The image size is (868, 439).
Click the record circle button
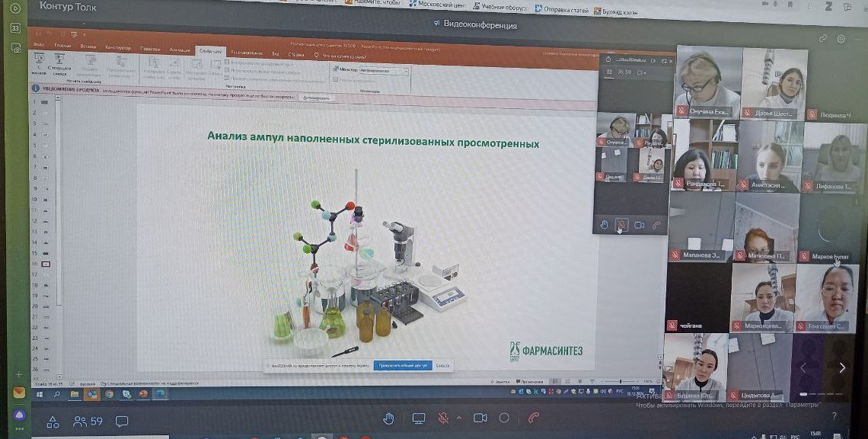click(504, 418)
